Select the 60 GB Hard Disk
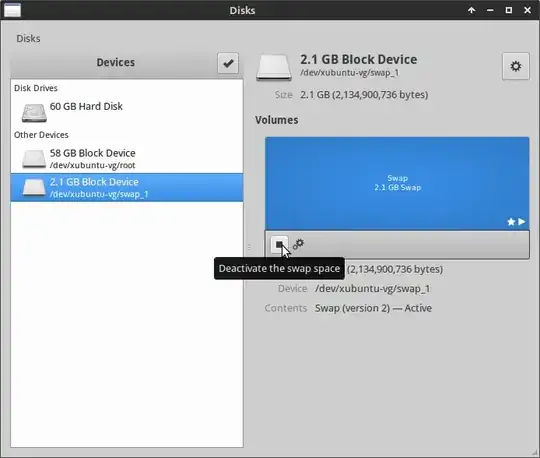 127,112
